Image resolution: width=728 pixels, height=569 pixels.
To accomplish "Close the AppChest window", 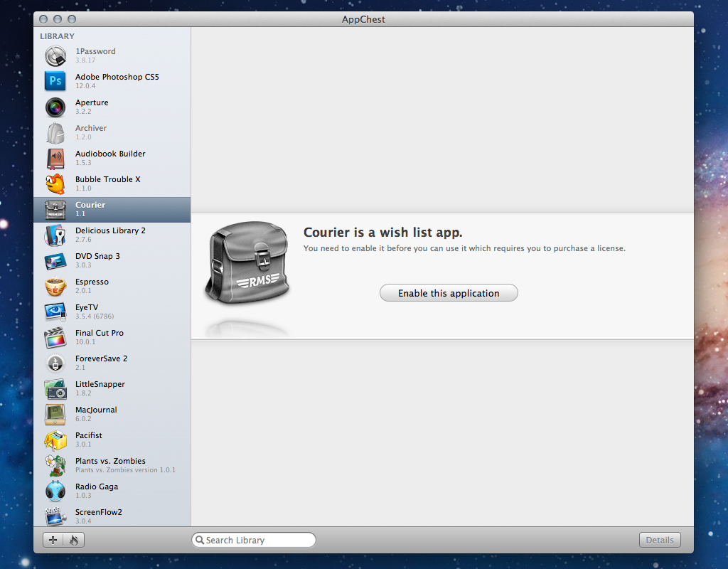I will click(43, 19).
